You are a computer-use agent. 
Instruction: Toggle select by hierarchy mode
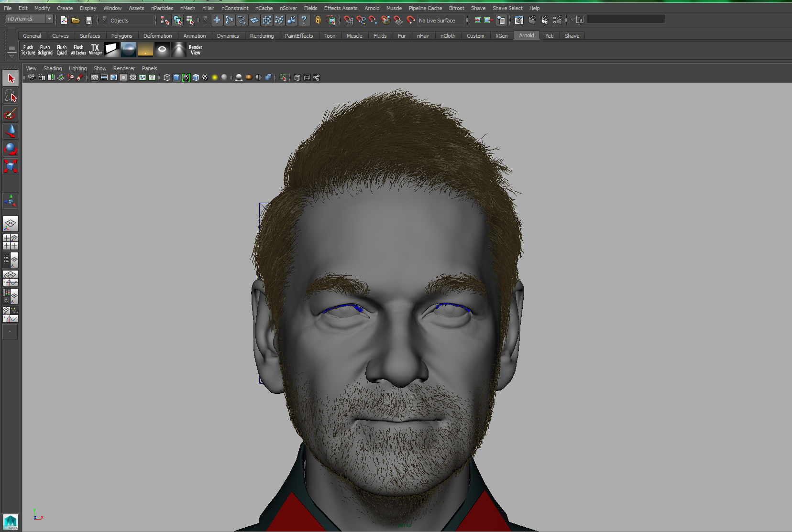(x=165, y=20)
